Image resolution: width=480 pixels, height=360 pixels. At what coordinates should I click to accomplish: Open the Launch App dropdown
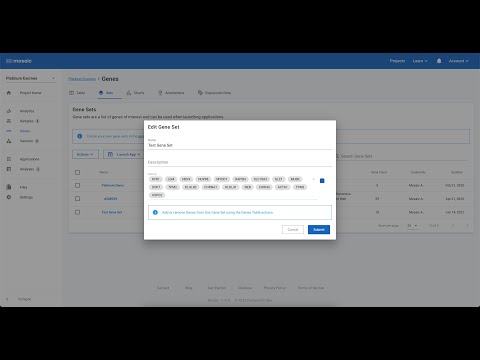pyautogui.click(x=124, y=154)
